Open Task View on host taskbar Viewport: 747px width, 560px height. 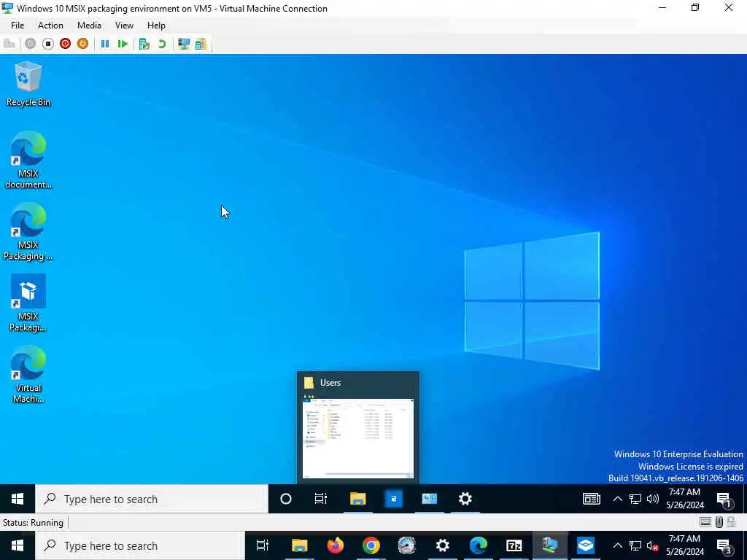(263, 545)
